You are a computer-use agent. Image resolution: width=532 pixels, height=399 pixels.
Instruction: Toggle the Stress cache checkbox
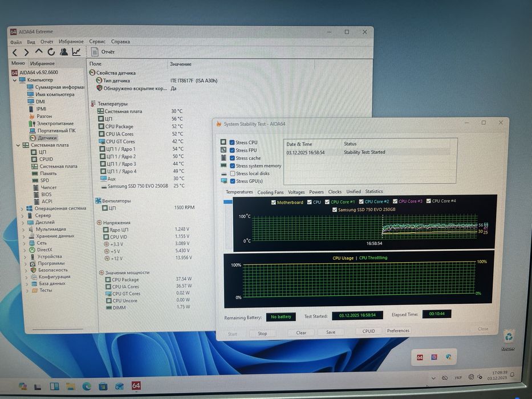233,158
